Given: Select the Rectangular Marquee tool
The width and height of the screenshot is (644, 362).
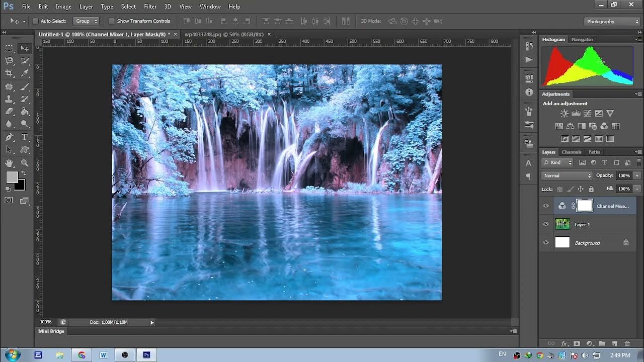Looking at the screenshot, I should [9, 48].
